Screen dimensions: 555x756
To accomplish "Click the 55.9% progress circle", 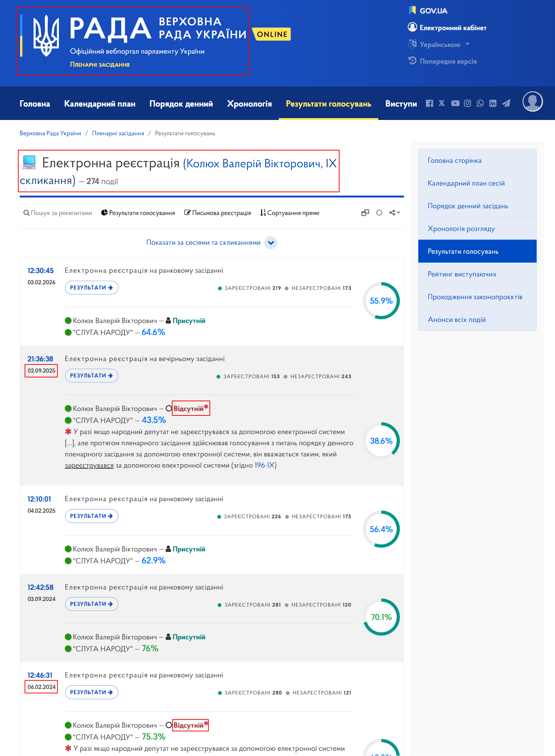I will coord(381,301).
